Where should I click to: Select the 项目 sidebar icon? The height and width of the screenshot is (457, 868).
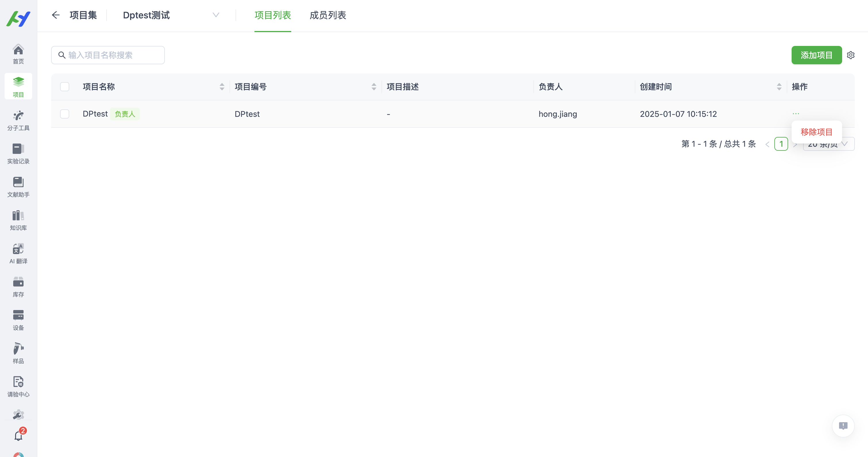[x=18, y=86]
